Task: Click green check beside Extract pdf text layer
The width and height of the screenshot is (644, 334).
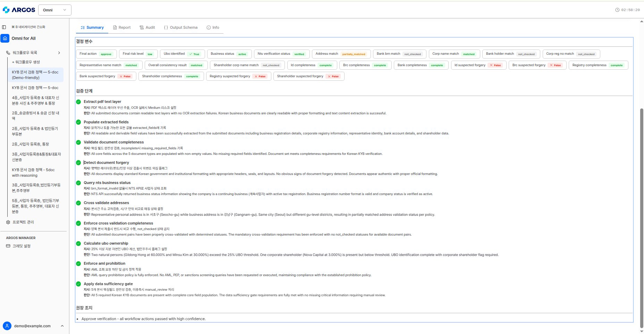Action: tap(78, 102)
